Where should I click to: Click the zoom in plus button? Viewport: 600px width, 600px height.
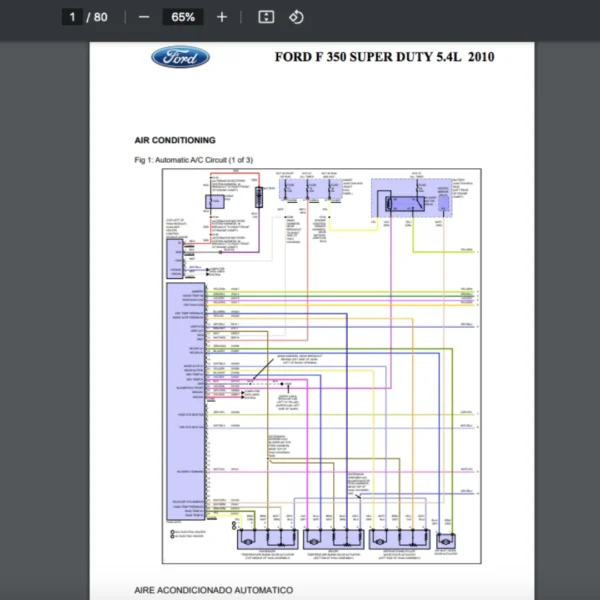[222, 17]
